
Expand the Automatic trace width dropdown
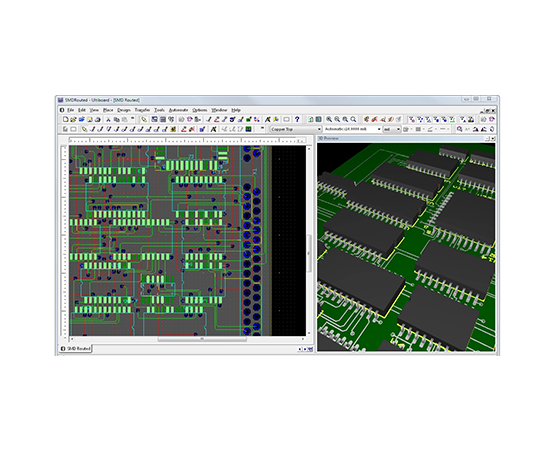pyautogui.click(x=352, y=129)
